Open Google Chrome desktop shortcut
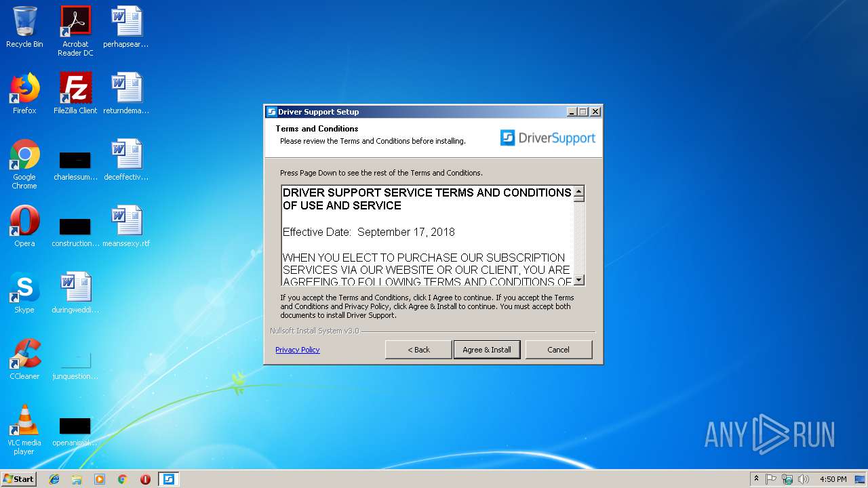 pos(24,164)
